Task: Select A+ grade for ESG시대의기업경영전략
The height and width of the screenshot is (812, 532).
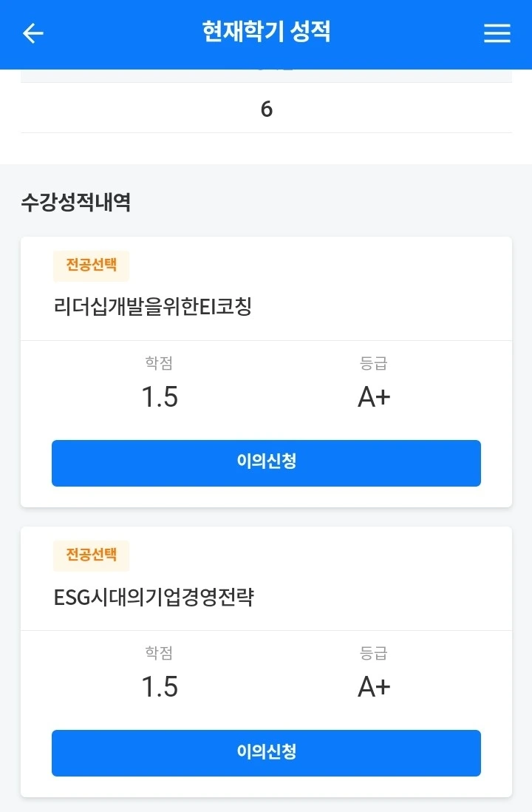Action: (x=374, y=688)
